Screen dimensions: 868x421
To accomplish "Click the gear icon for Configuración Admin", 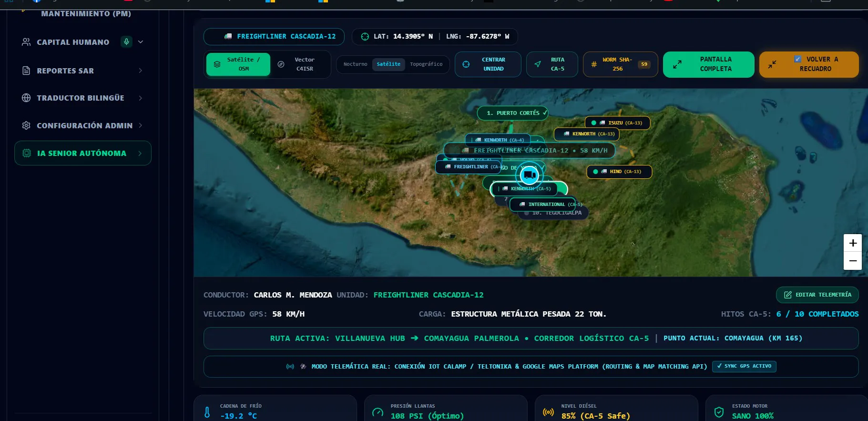I will [26, 125].
